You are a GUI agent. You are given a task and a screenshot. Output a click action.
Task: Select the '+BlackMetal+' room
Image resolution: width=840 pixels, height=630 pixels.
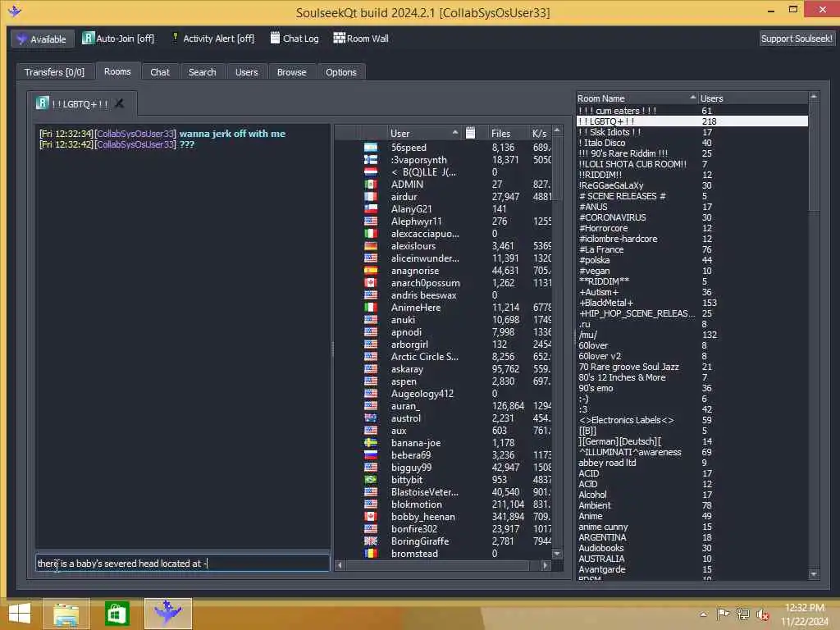tap(692, 304)
